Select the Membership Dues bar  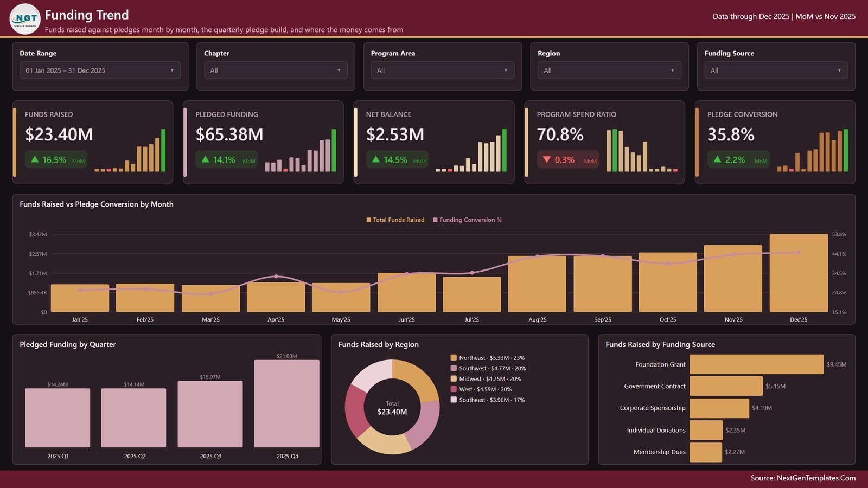tap(706, 452)
